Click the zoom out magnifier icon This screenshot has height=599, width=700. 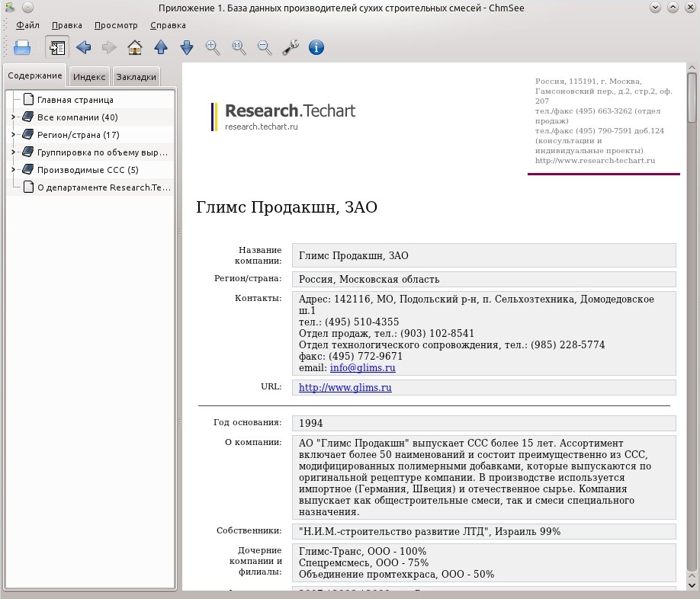[x=265, y=47]
